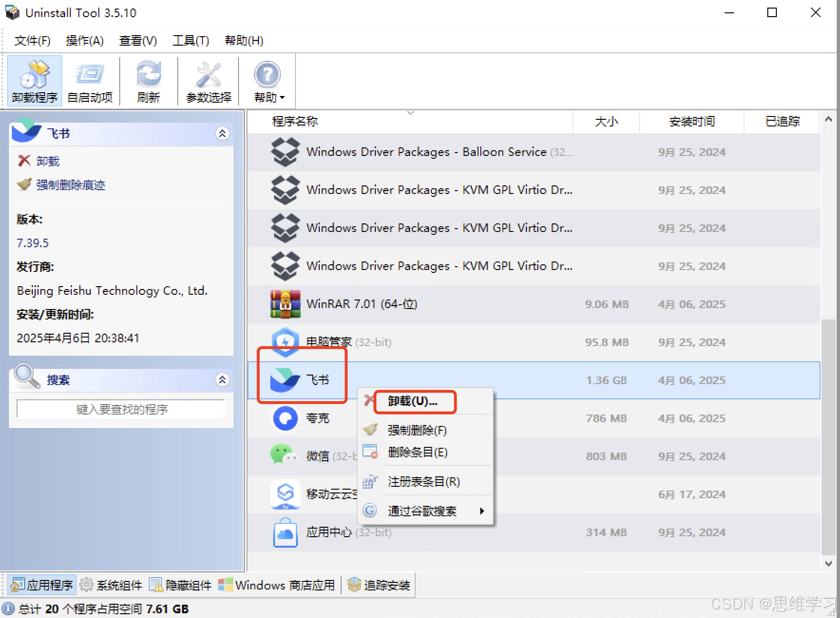Viewport: 840px width, 618px height.
Task: Choose 强制删除(F) in the context menu
Action: 425,430
